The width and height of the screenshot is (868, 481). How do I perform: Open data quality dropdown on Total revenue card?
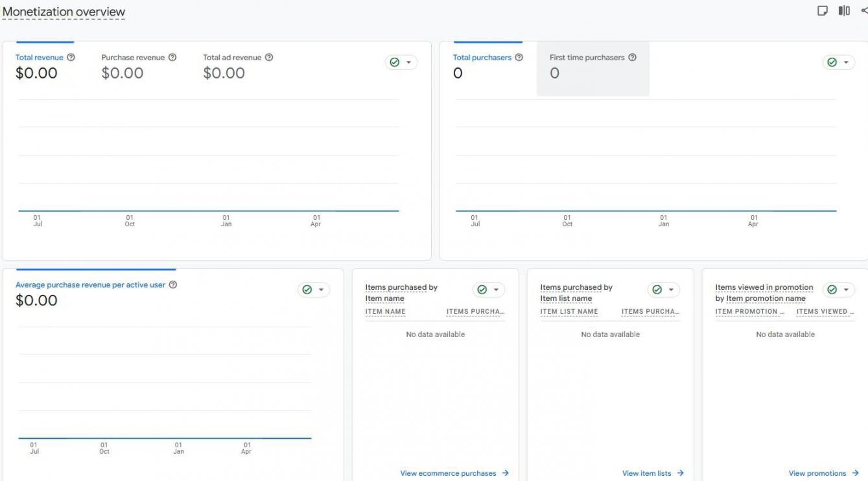tap(401, 62)
